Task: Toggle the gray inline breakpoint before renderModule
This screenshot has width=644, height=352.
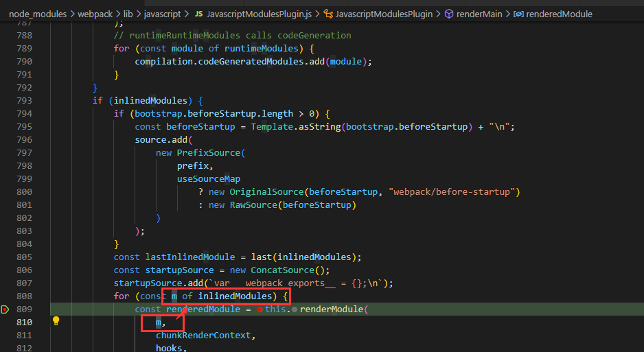Action: point(295,309)
